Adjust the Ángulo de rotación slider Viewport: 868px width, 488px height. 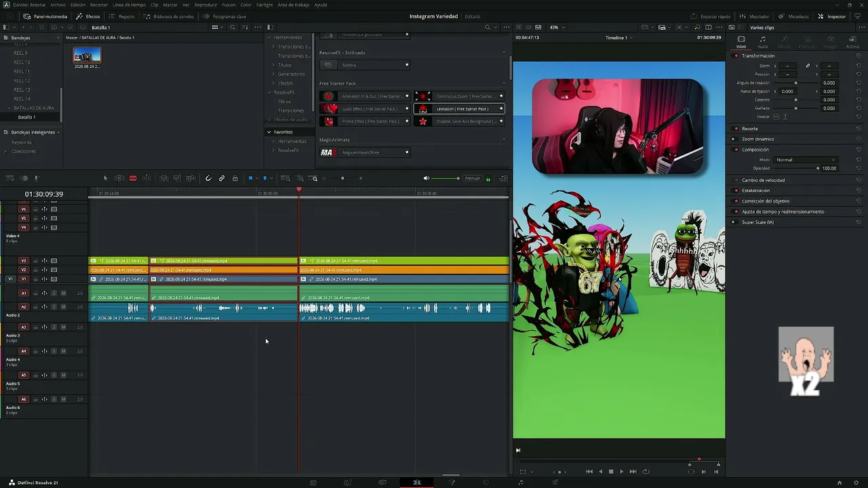pos(795,83)
